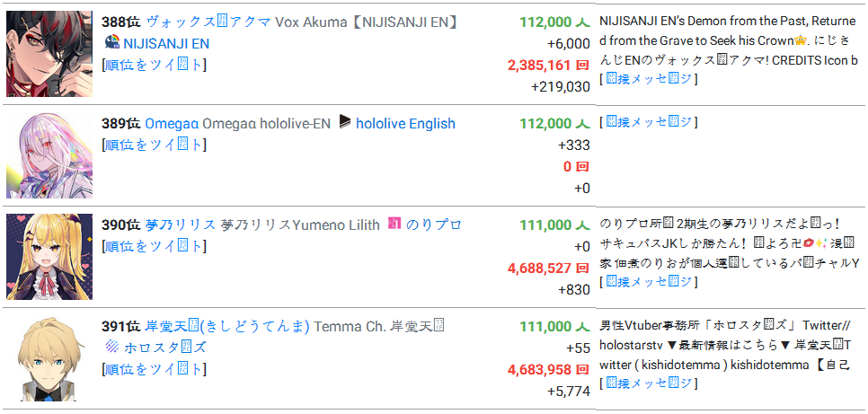Click the ホロスターズ striped logo icon
Screen dimensions: 868x414
point(111,347)
